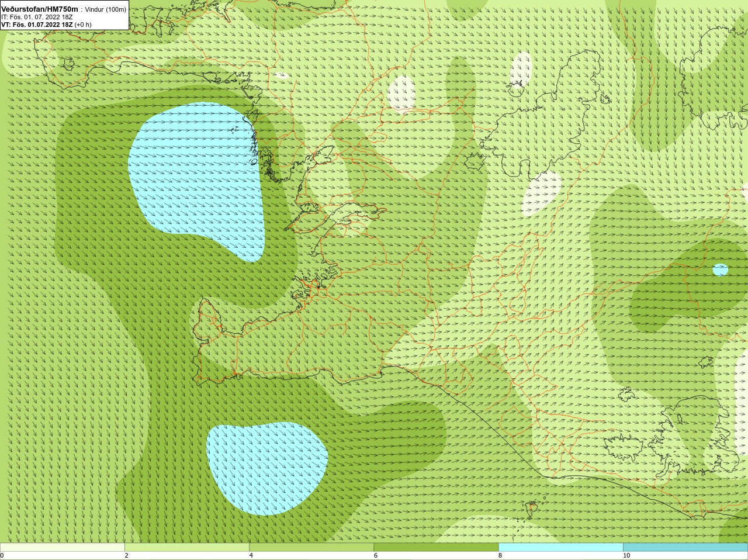Viewport: 748px width, 560px height.
Task: Click the cyan wind patch south of the peninsula
Action: tap(266, 468)
